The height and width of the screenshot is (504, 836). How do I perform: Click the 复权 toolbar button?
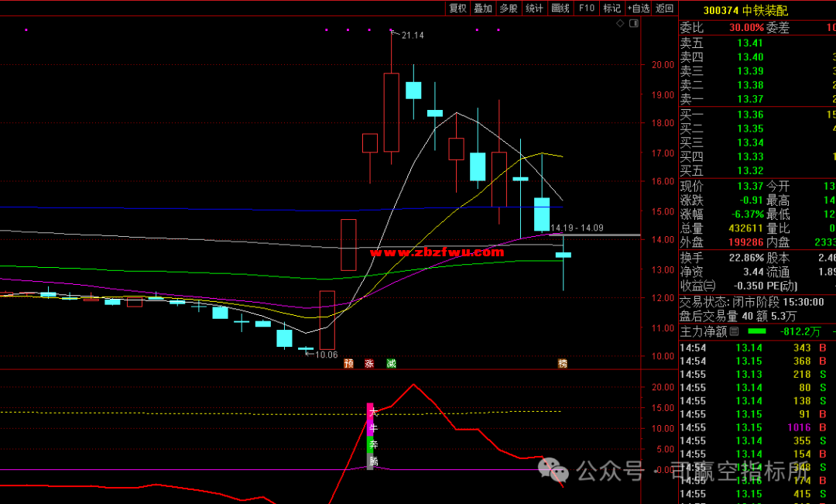[457, 8]
